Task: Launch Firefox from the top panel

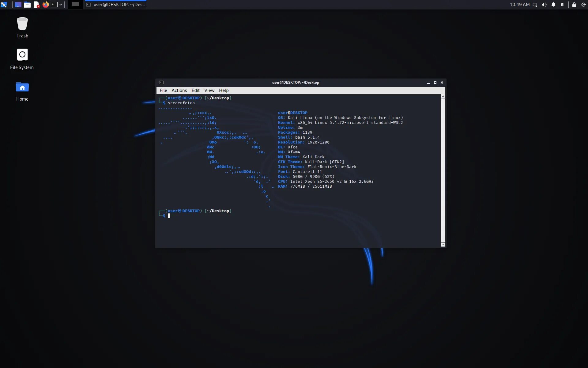Action: pos(46,5)
